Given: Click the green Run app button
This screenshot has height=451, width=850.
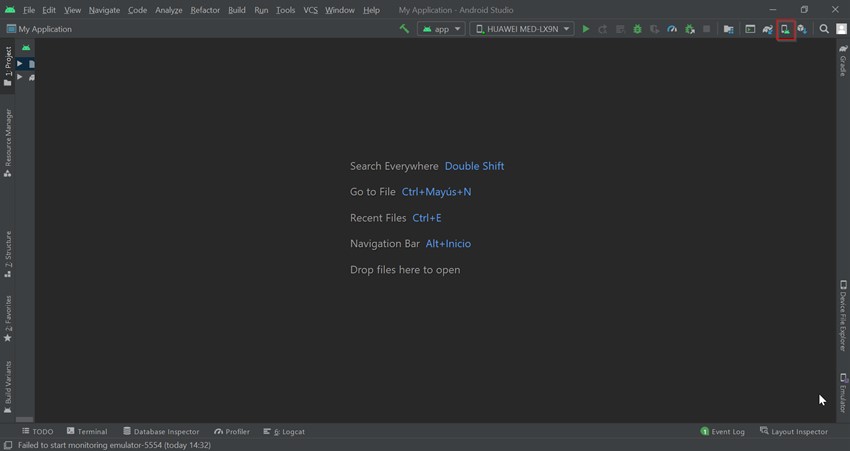Looking at the screenshot, I should (x=586, y=29).
